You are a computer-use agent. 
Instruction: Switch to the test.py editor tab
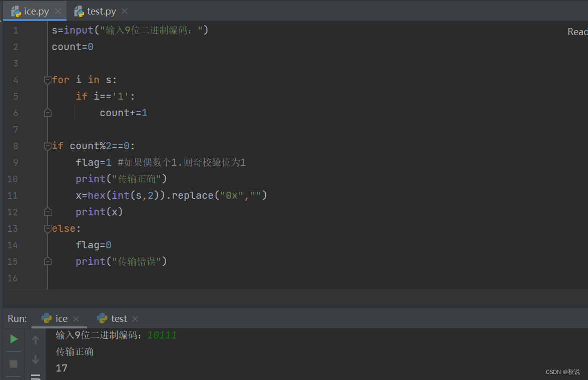point(101,11)
